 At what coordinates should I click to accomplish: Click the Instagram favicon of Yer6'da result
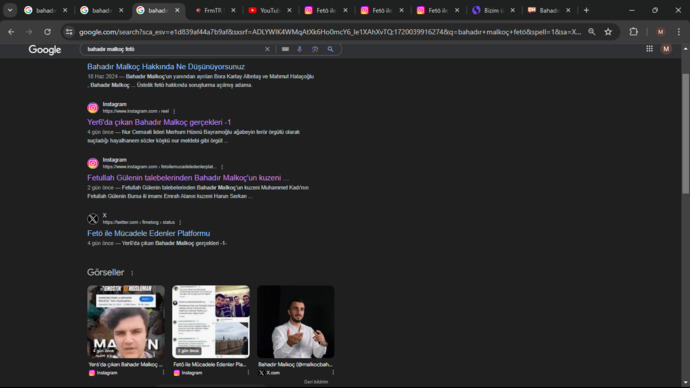(x=93, y=108)
